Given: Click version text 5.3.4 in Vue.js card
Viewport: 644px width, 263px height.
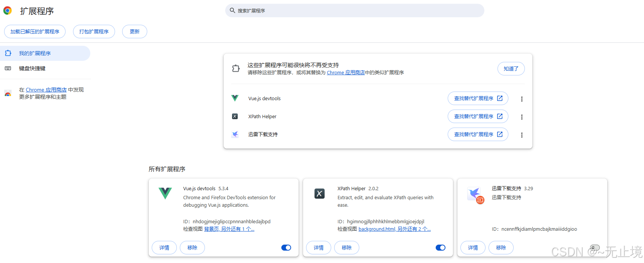Looking at the screenshot, I should pos(223,189).
